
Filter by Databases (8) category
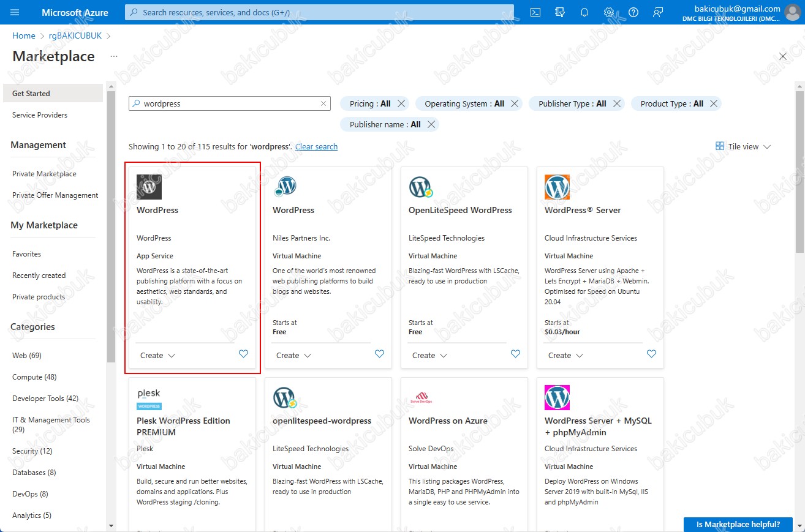pyautogui.click(x=34, y=472)
